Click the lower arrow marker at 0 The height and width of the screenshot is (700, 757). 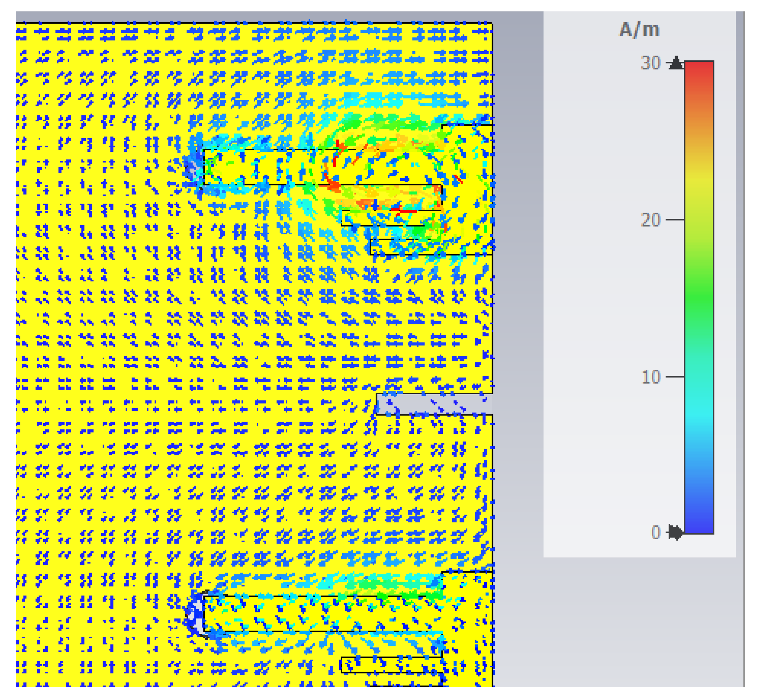click(675, 532)
